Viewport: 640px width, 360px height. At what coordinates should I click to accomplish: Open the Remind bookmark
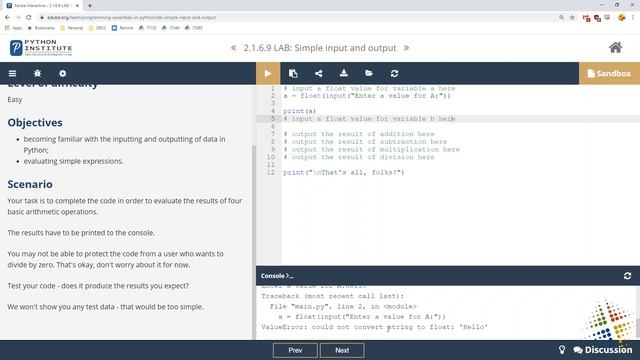(x=122, y=28)
